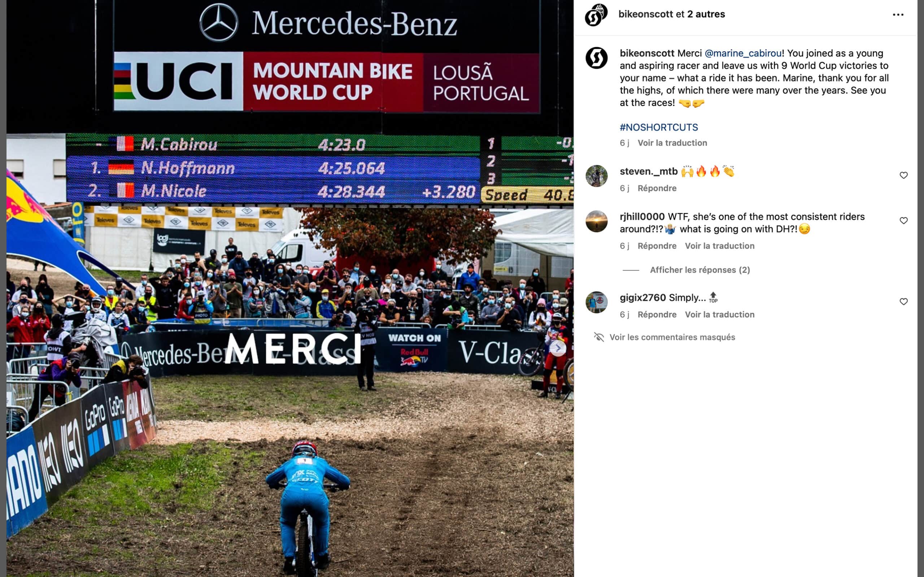The image size is (924, 577).
Task: Go to next photo with carousel arrow
Action: [558, 348]
